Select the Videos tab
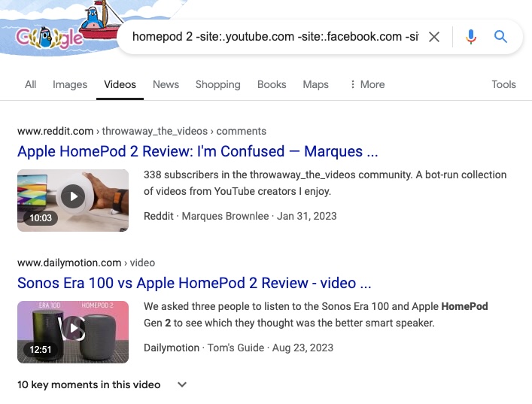The image size is (532, 404). coord(120,84)
